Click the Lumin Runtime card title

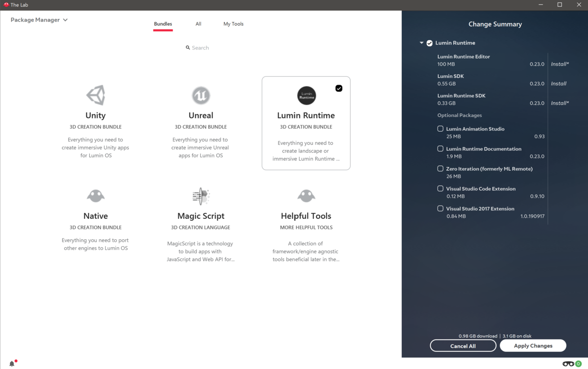tap(306, 115)
